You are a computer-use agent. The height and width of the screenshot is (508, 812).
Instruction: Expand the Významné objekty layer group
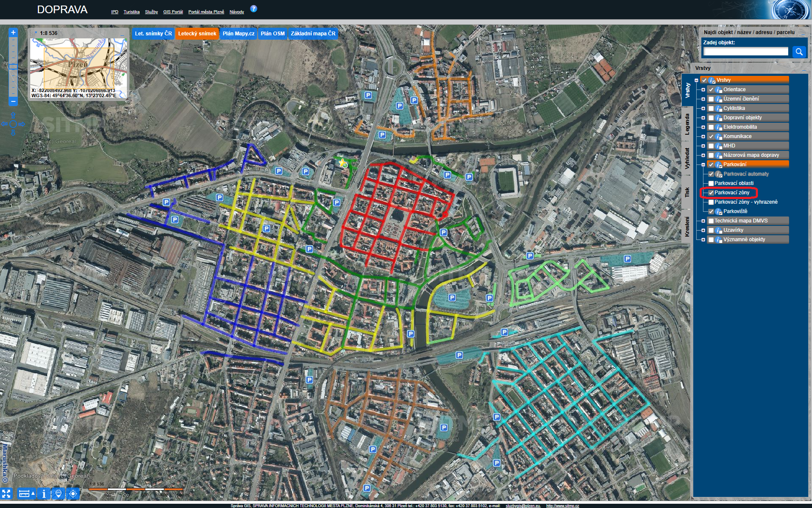click(703, 240)
